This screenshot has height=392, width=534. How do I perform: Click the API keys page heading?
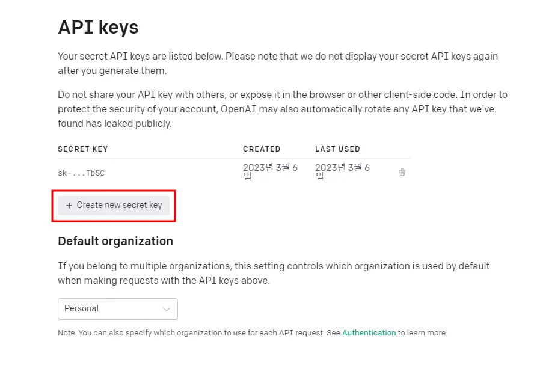click(x=98, y=27)
